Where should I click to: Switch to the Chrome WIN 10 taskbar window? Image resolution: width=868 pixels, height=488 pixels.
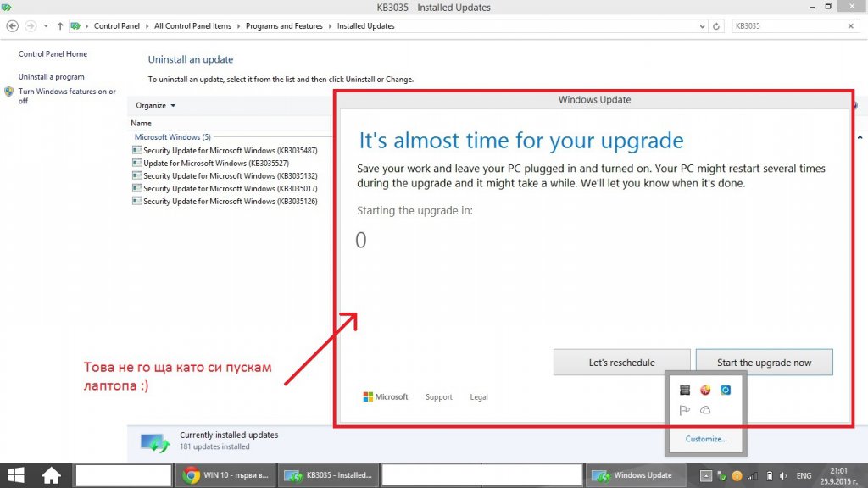225,475
